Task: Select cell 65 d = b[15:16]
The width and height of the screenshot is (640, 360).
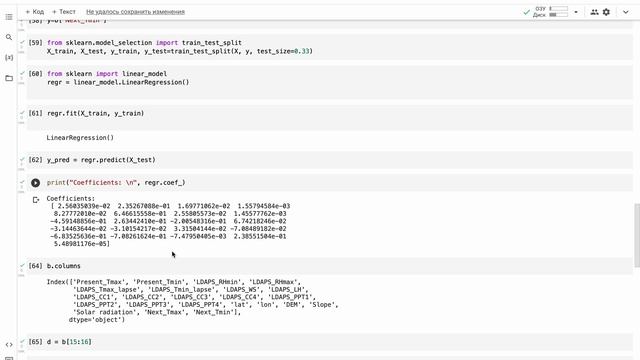Action: coord(329,342)
